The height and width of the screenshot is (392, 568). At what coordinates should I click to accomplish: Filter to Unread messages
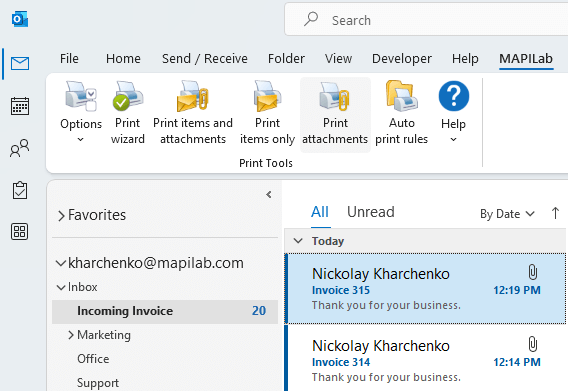[371, 212]
